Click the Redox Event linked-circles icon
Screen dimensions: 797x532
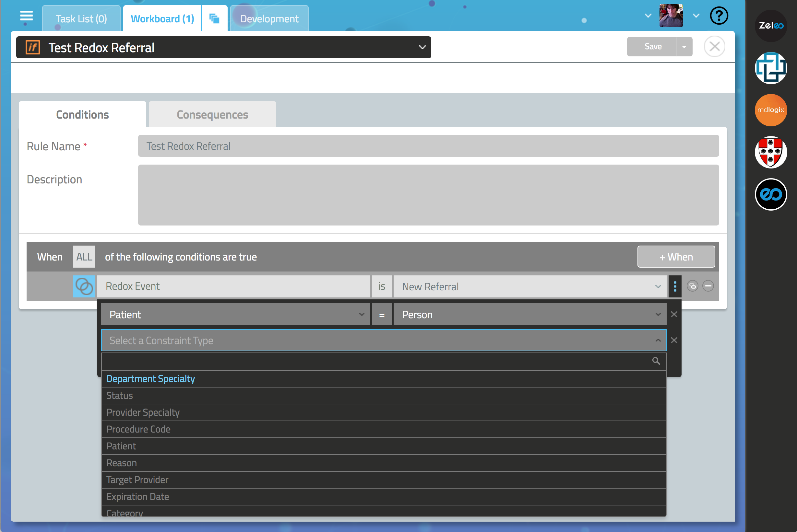[84, 286]
